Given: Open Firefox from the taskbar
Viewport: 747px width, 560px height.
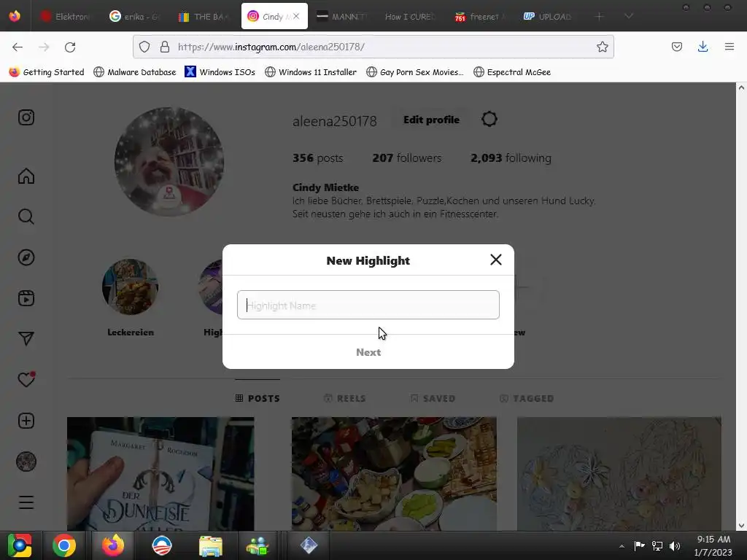Looking at the screenshot, I should (x=113, y=545).
